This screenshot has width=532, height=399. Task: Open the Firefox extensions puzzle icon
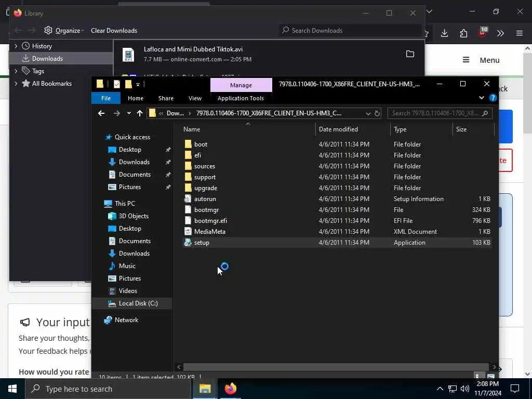463,33
